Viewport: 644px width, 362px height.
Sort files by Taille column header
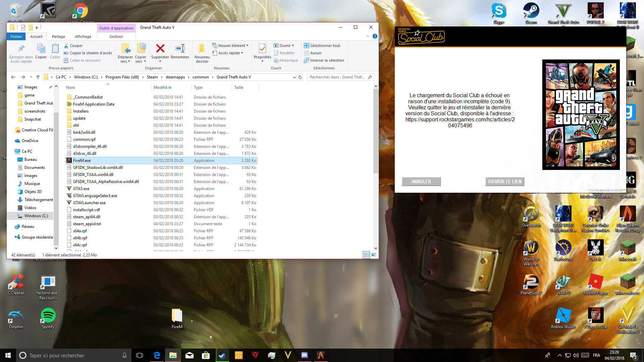(245, 87)
